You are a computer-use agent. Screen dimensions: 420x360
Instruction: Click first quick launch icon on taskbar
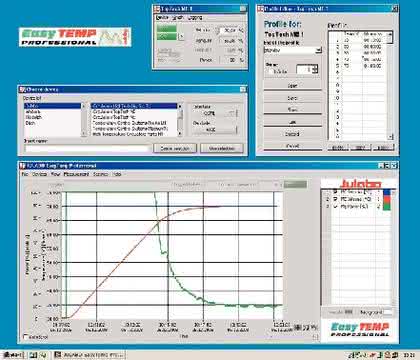(x=33, y=355)
